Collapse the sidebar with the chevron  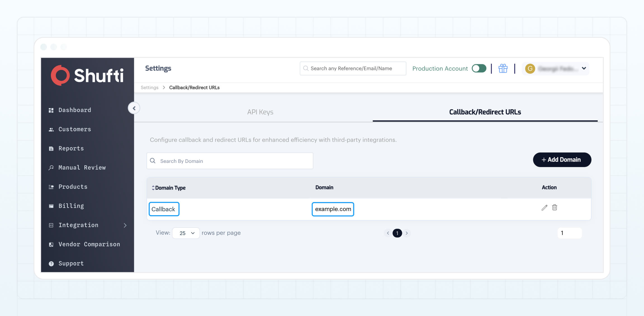click(x=134, y=108)
